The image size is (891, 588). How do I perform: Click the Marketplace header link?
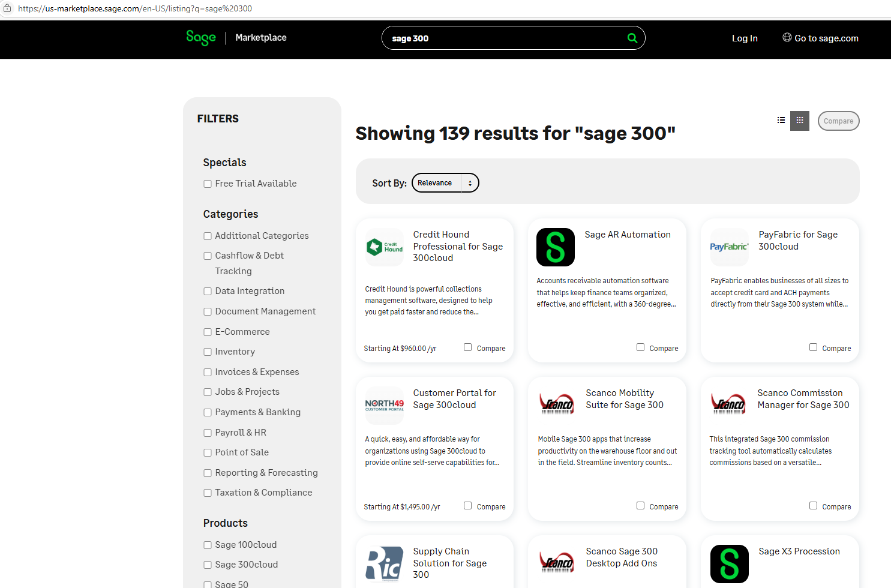coord(261,38)
